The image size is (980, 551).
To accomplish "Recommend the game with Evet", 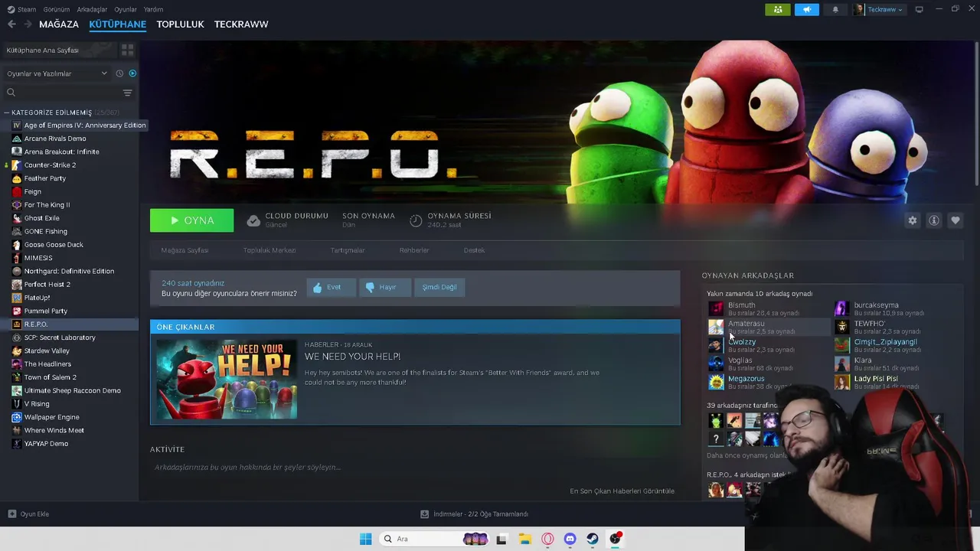I will point(332,287).
